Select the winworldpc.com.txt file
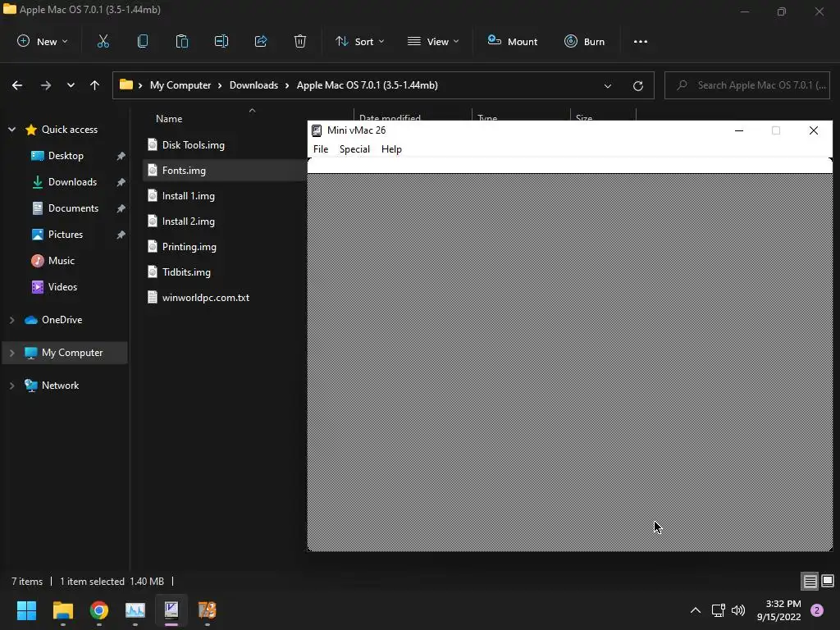Viewport: 840px width, 630px height. (205, 298)
